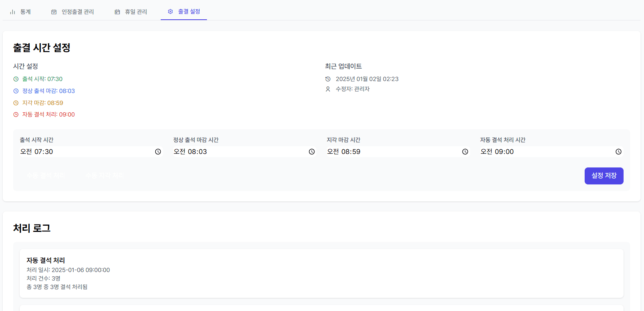Click the 오전 07:30 time input field
644x311 pixels.
point(85,152)
